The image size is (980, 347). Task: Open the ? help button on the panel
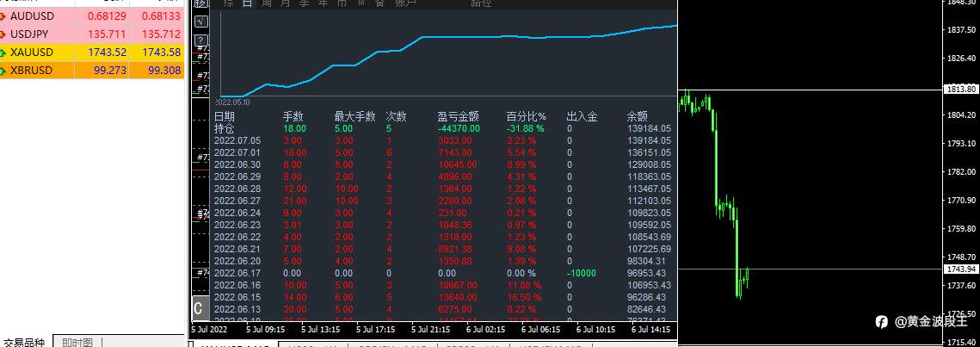tap(200, 40)
